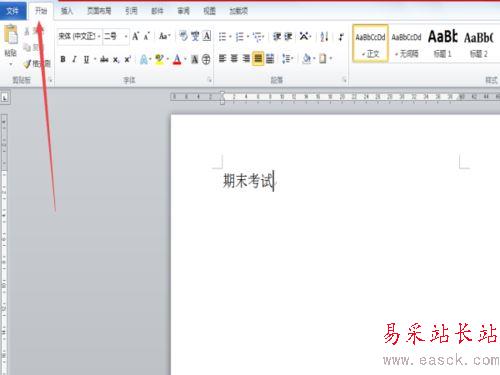Image resolution: width=500 pixels, height=375 pixels.
Task: Open the font size dropdown 二号
Action: point(116,36)
